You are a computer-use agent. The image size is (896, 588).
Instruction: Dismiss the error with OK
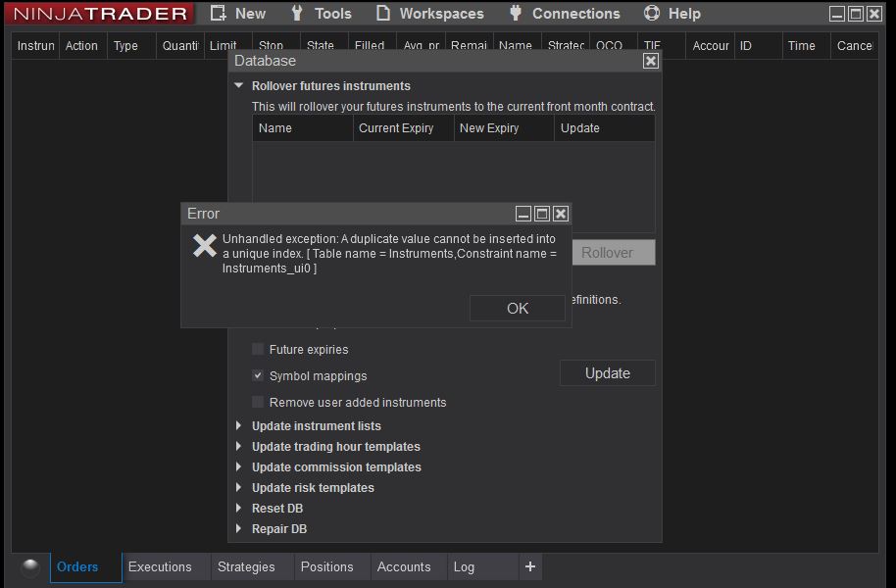tap(518, 309)
